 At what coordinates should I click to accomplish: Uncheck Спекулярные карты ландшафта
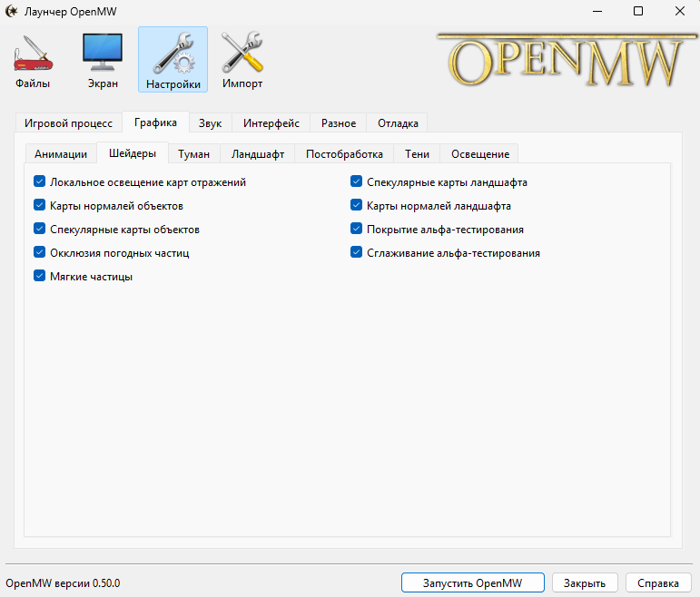click(356, 181)
